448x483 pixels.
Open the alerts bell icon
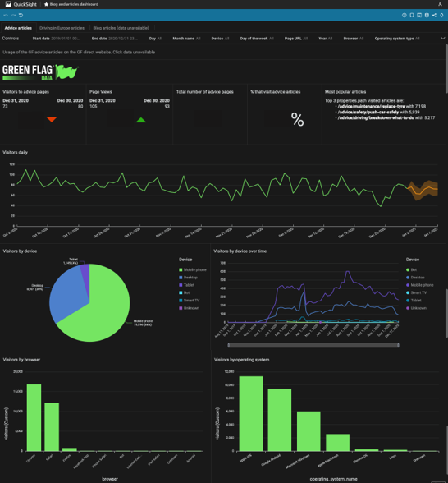click(x=441, y=15)
